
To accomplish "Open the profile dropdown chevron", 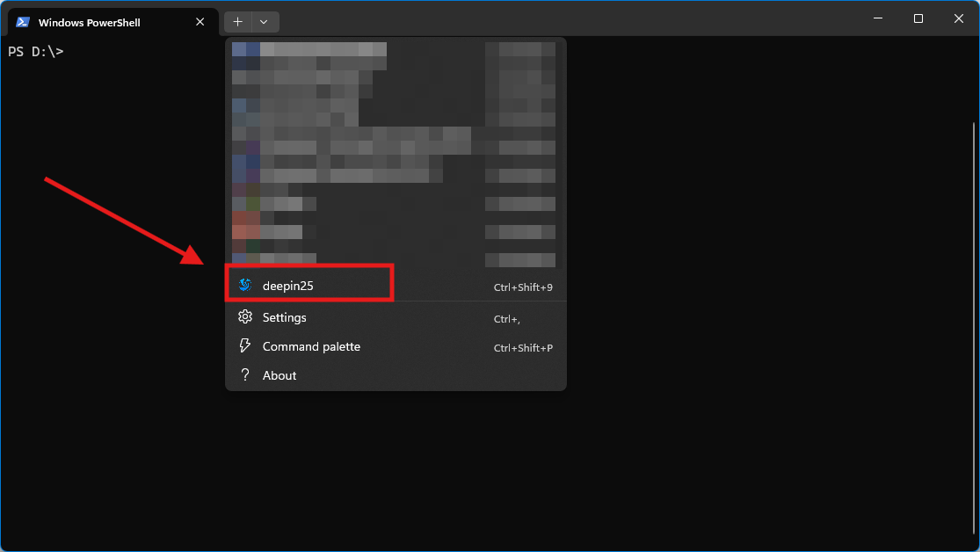I will coord(264,22).
